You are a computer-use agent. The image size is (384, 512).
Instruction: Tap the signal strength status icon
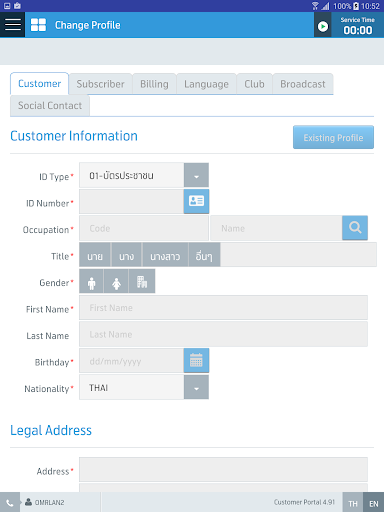[325, 6]
